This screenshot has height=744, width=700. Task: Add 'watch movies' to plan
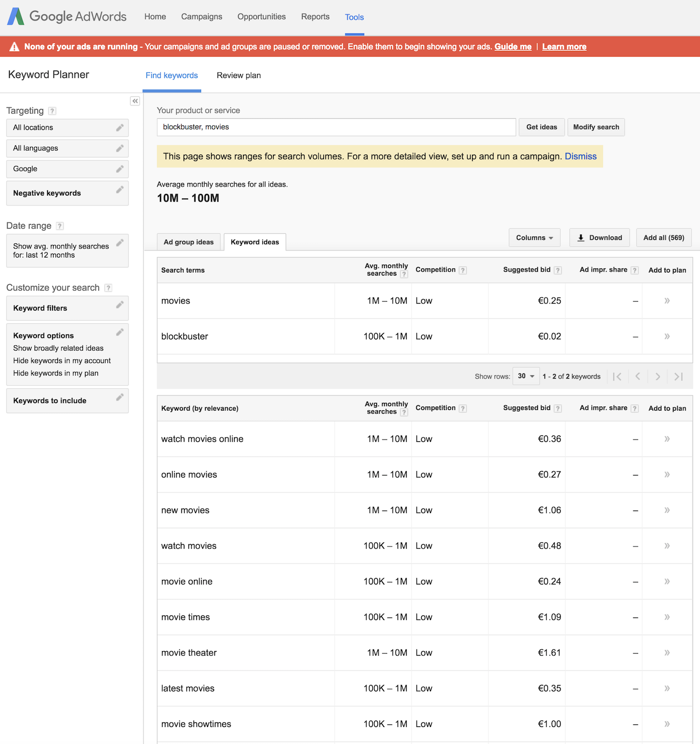[667, 546]
